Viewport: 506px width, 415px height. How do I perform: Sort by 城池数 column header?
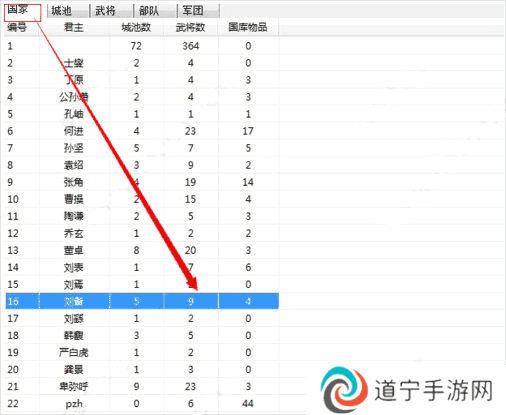tap(136, 27)
